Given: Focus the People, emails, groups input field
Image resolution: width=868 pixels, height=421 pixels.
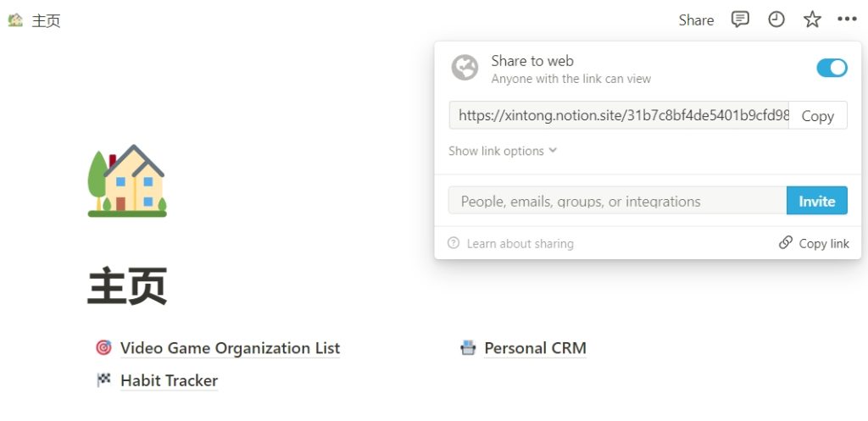Looking at the screenshot, I should (617, 201).
